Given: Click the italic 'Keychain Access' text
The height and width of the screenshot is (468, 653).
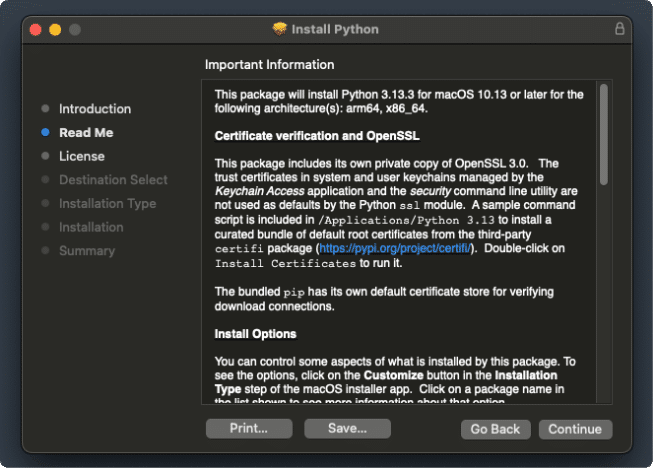Looking at the screenshot, I should click(259, 191).
